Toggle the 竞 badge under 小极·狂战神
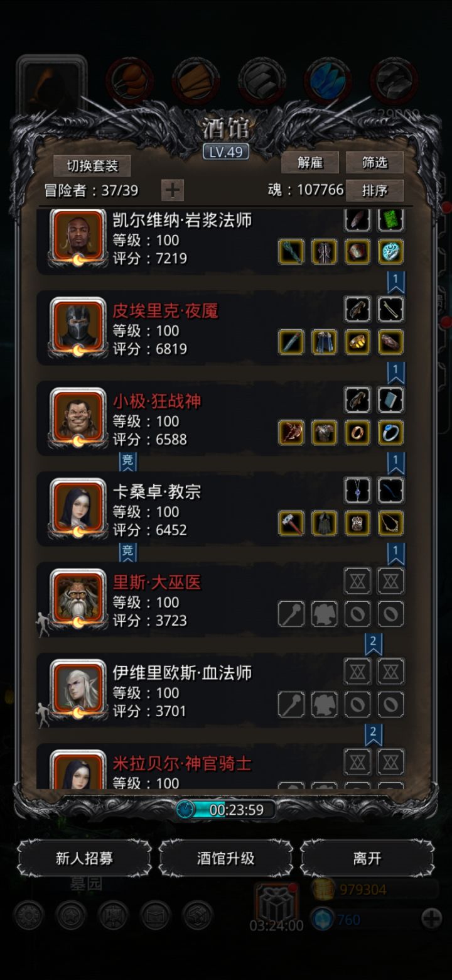 point(128,462)
